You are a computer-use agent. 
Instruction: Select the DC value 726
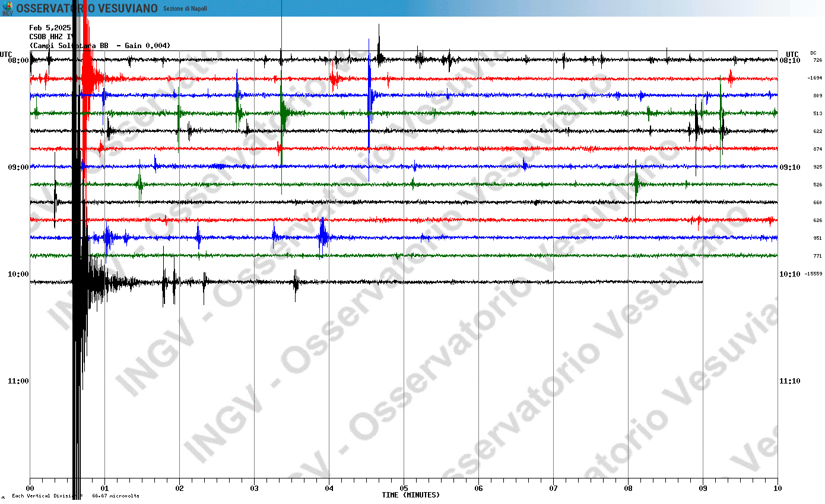[x=817, y=61]
